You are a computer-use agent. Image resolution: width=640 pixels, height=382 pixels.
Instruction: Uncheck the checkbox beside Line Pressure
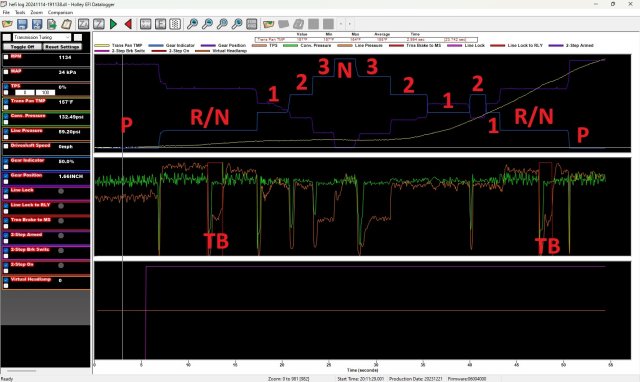coord(6,131)
